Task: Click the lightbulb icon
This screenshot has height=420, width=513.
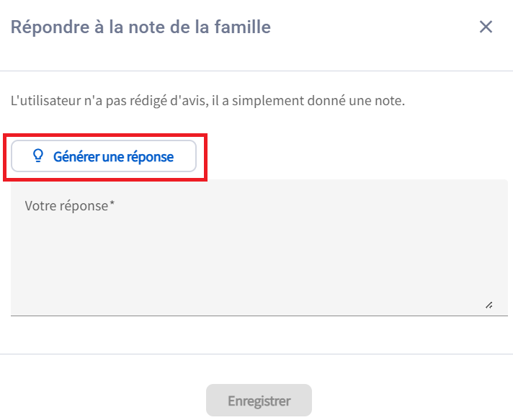Action: pyautogui.click(x=39, y=156)
